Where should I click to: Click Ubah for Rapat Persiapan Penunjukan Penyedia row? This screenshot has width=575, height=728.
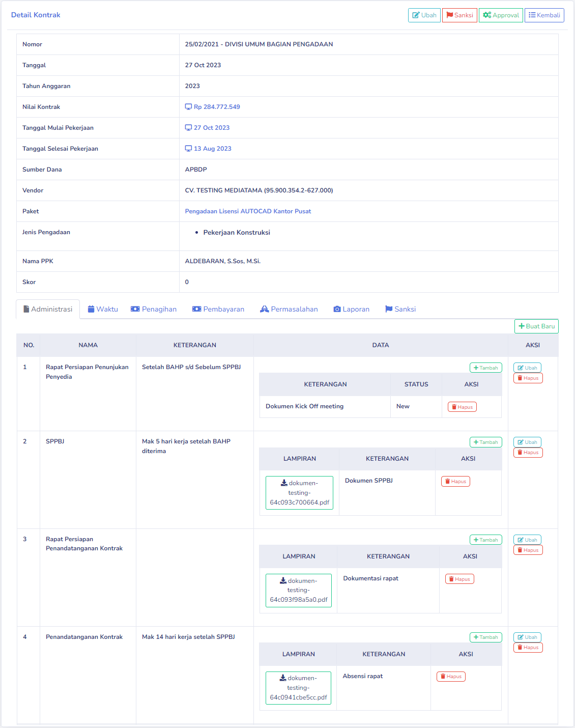click(x=527, y=368)
